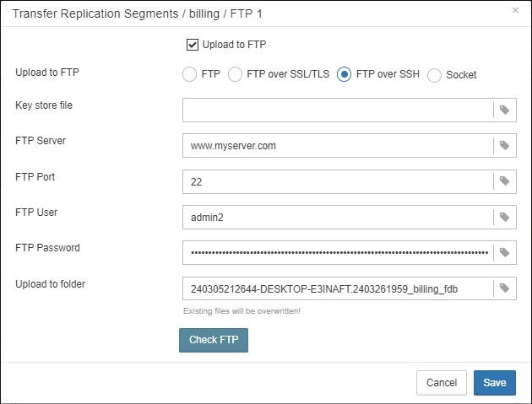532x404 pixels.
Task: Click into the FTP Port field
Action: coord(337,181)
